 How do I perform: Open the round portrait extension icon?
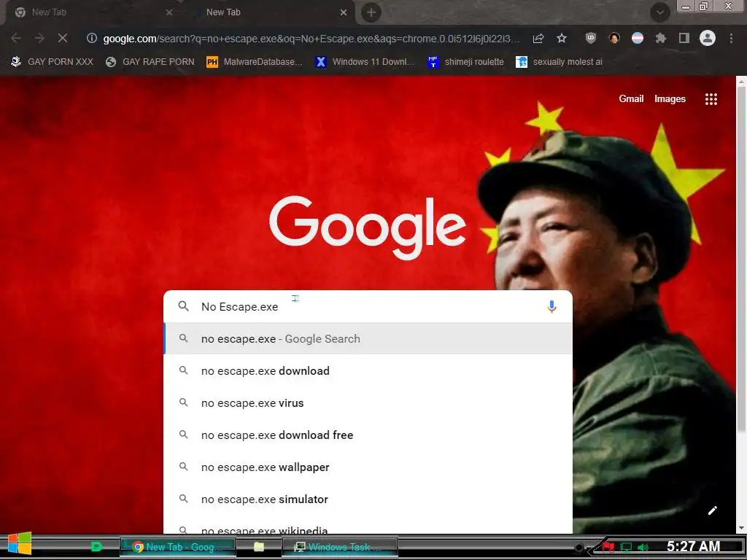(x=614, y=38)
